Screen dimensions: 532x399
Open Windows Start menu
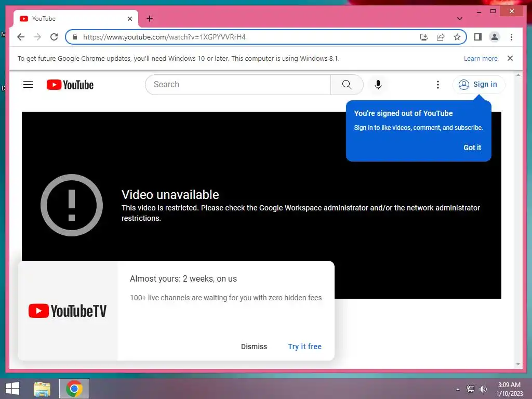12,389
